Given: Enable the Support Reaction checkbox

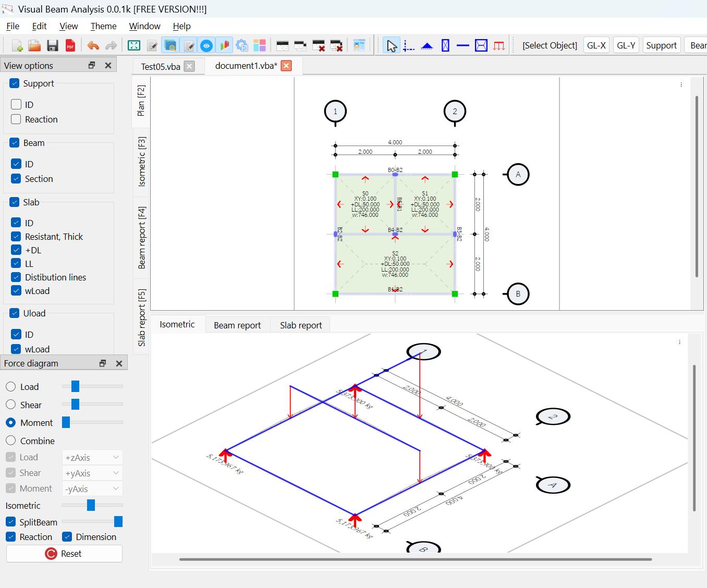Looking at the screenshot, I should tap(16, 119).
